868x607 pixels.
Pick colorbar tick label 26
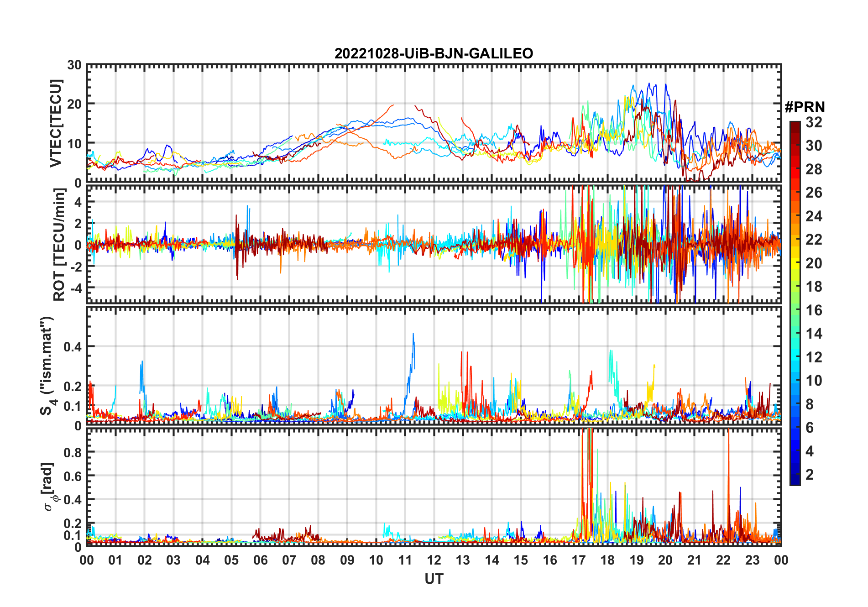click(x=814, y=193)
